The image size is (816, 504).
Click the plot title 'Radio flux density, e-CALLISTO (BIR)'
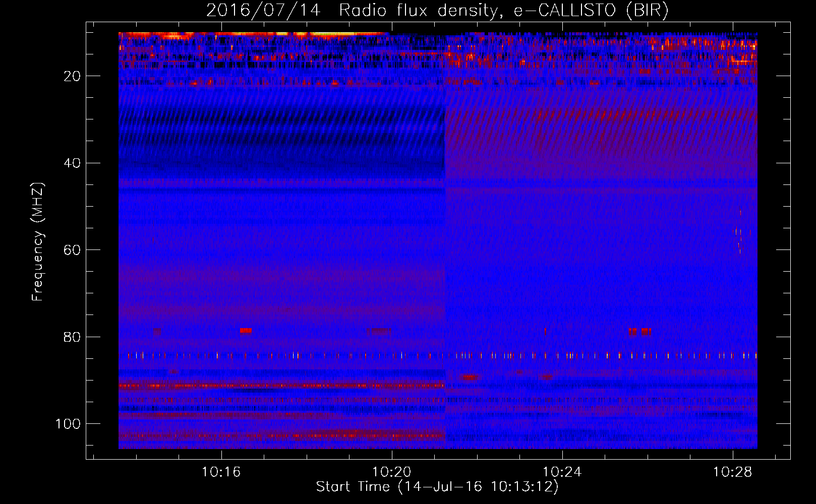point(503,10)
